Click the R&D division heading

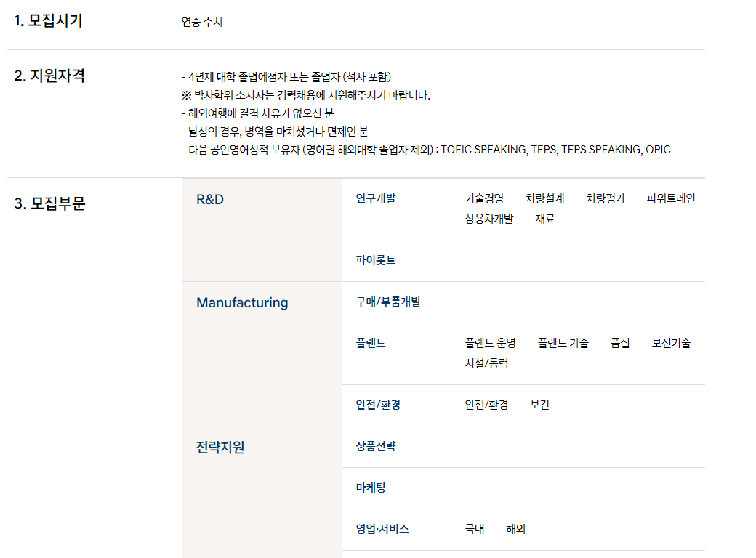pyautogui.click(x=210, y=199)
